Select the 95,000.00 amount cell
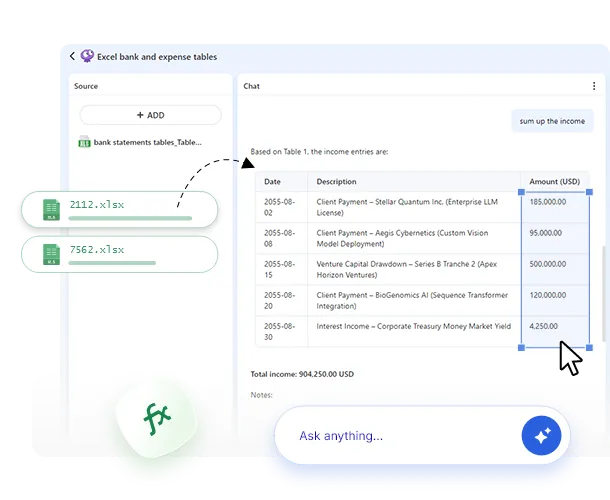610x500 pixels. point(555,238)
